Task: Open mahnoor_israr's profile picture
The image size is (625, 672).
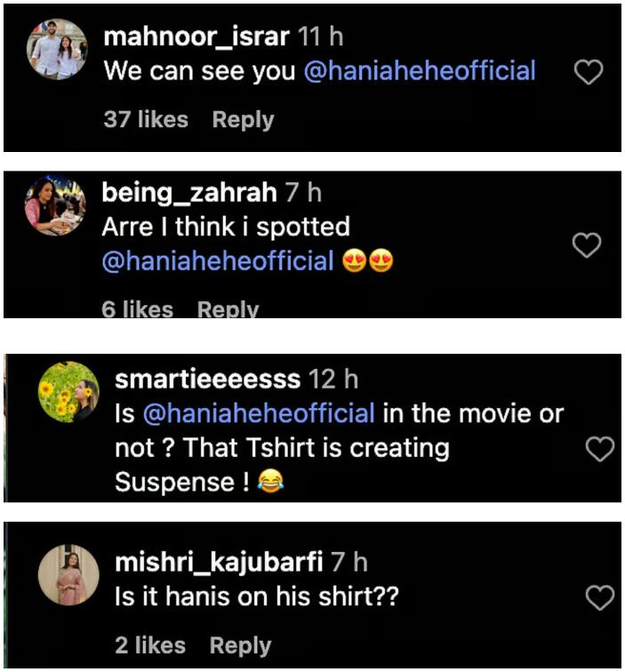Action: 57,50
